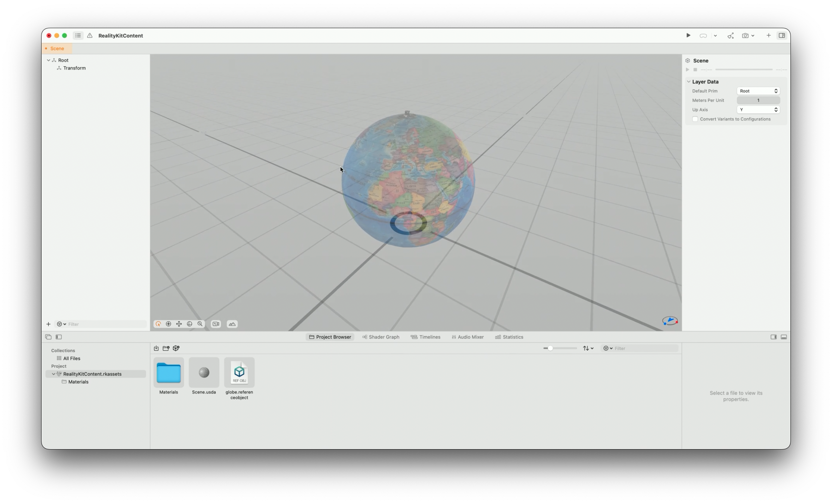
Task: Collapse the Root node in hierarchy
Action: point(49,60)
